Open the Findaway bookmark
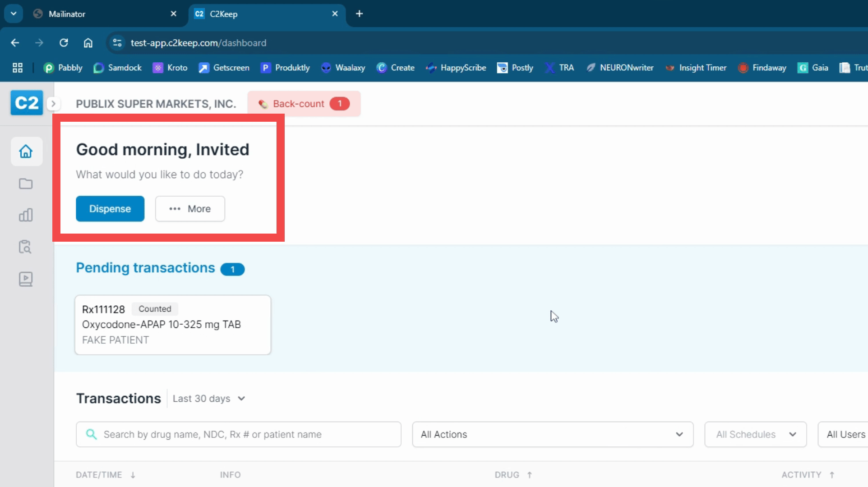This screenshot has height=487, width=868. [x=762, y=68]
